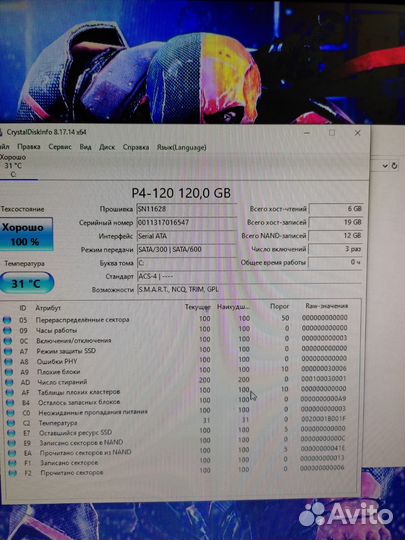Click the Возможности field S.M.A.R.T., NCQ, TRIM
Viewport: 405px width, 540px height.
pos(249,290)
